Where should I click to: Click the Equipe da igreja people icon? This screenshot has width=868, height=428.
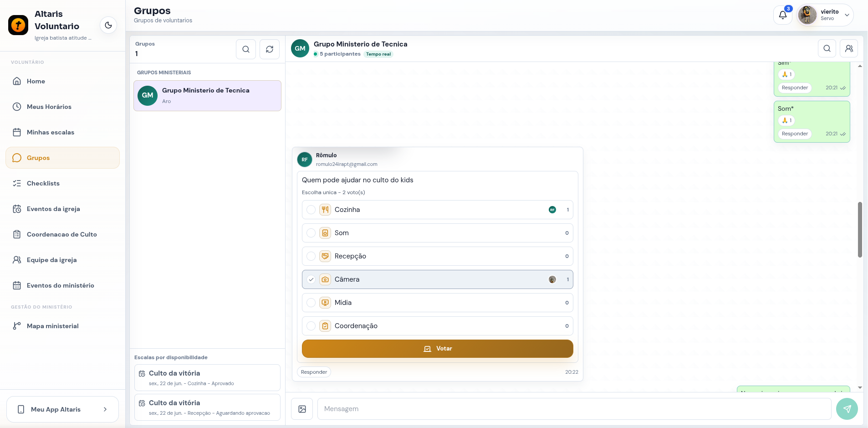point(17,260)
